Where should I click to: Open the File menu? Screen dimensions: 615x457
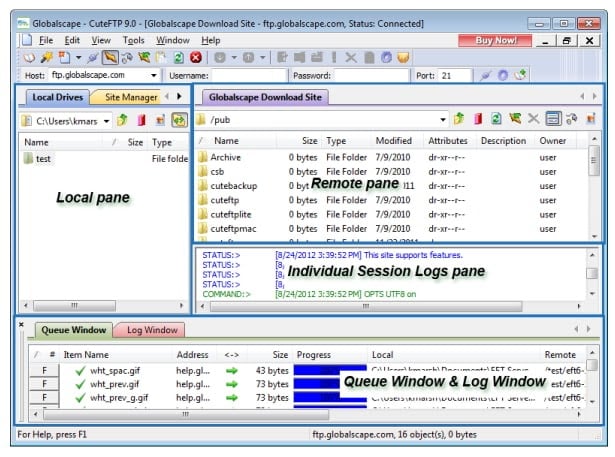tap(46, 40)
